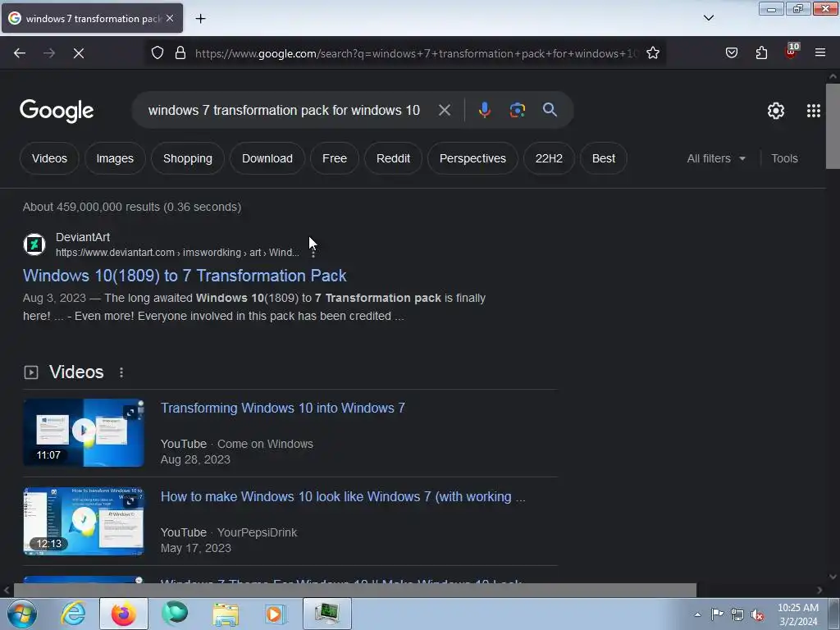Image resolution: width=840 pixels, height=630 pixels.
Task: Click the horizontal scrollbar thumb
Action: [x=354, y=591]
